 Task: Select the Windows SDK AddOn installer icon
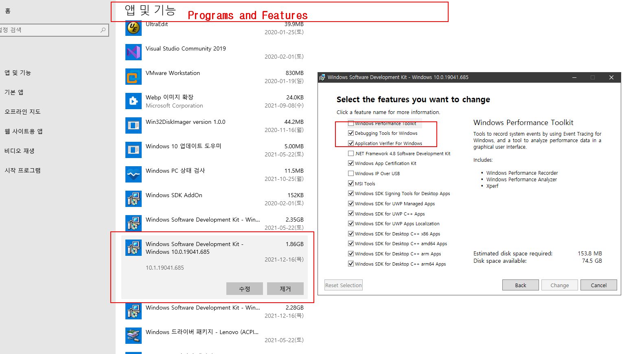(134, 199)
